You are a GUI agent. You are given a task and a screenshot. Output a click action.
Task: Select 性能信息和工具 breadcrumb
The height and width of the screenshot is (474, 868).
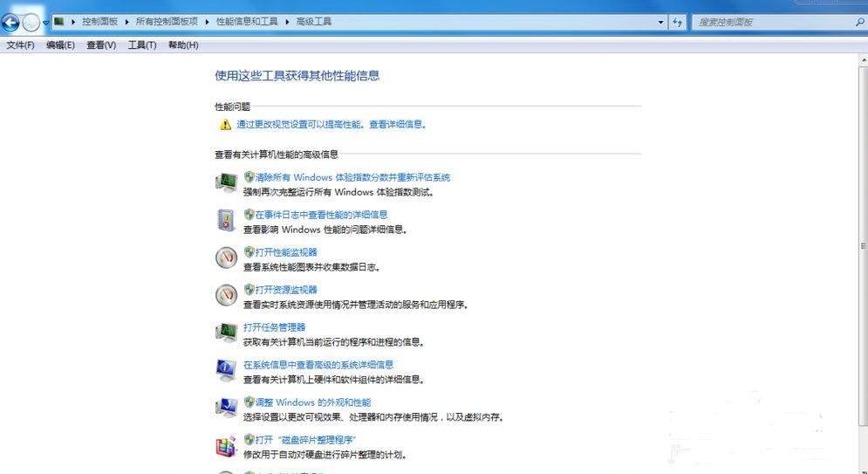(x=247, y=22)
